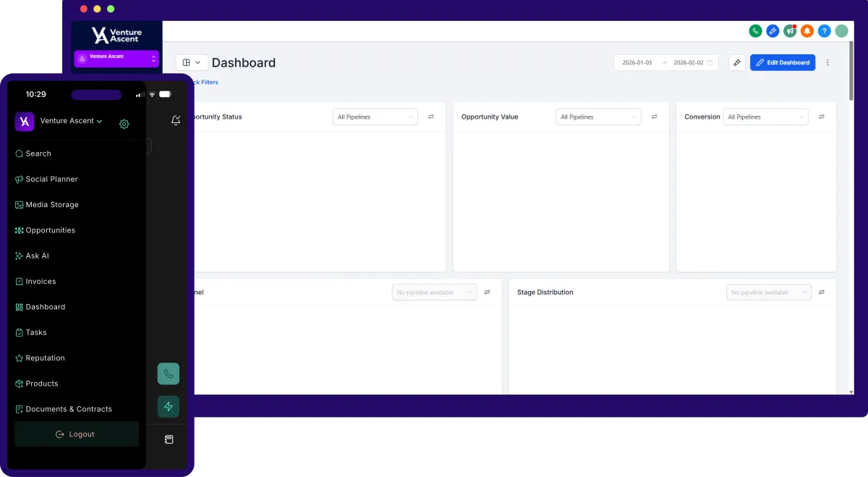Viewport: 868px width, 477px height.
Task: Open the orange notifications bell
Action: (x=807, y=31)
